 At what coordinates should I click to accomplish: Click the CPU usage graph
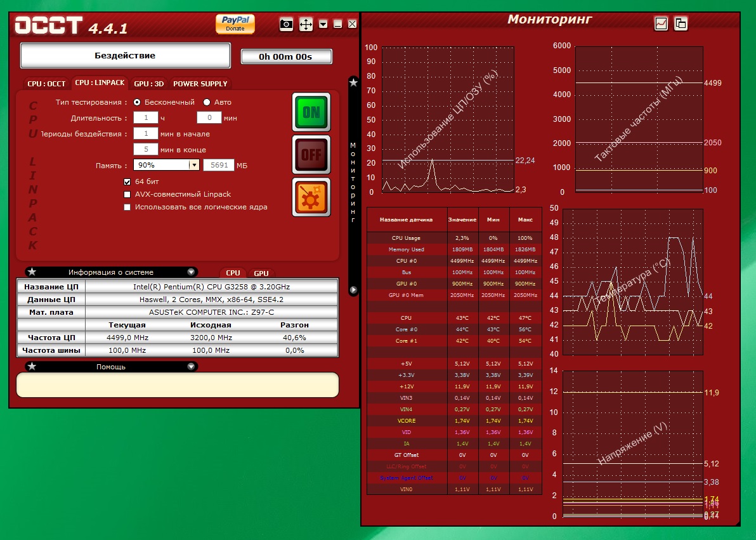448,120
